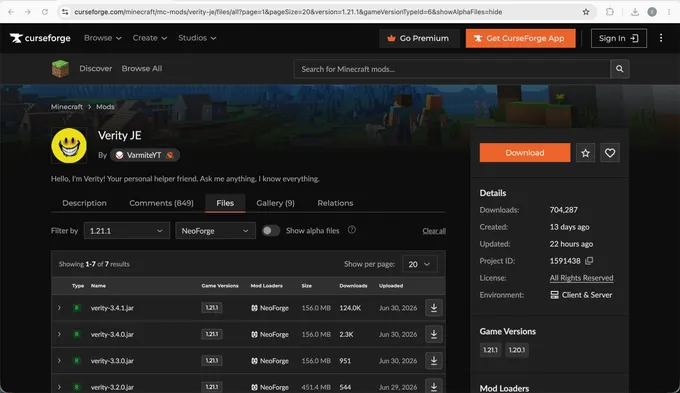The width and height of the screenshot is (680, 393).
Task: Change Show per page dropdown
Action: pos(420,264)
